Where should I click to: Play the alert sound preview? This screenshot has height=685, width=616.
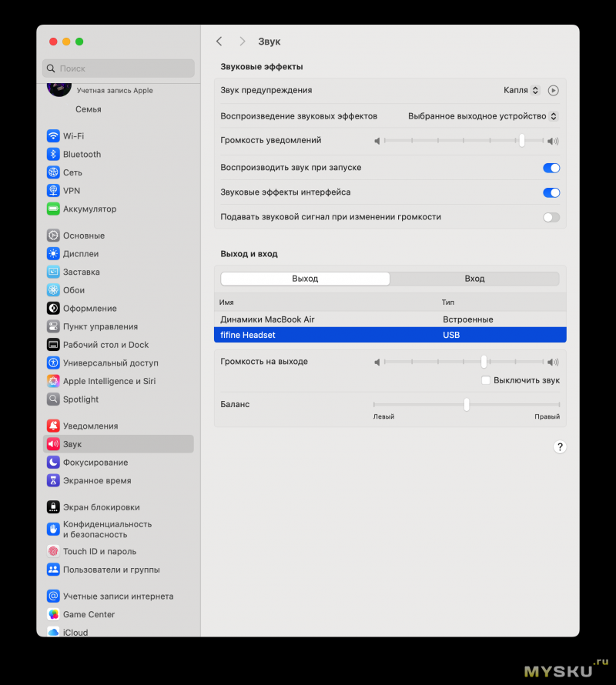point(554,90)
